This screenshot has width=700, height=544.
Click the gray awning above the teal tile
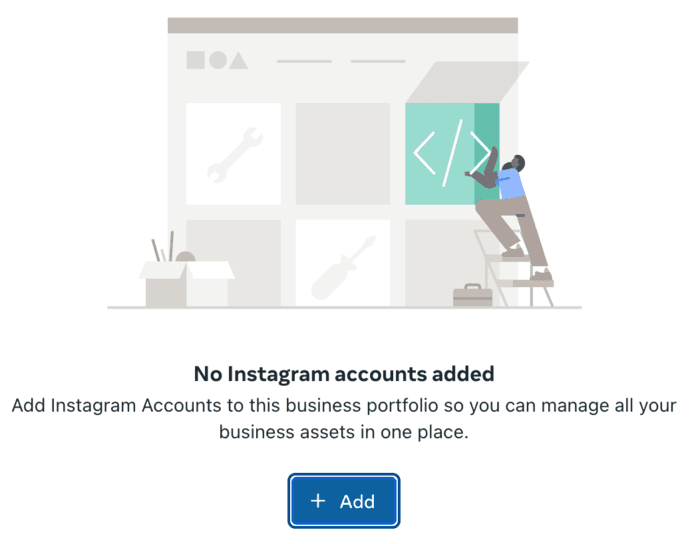point(466,82)
